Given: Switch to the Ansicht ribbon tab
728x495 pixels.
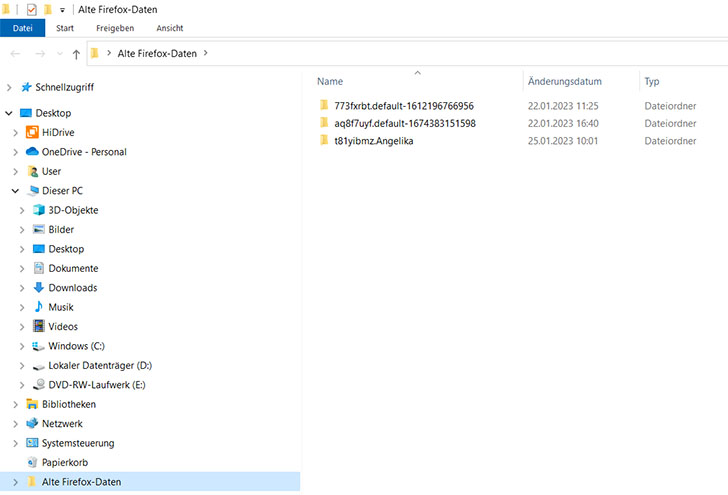Looking at the screenshot, I should tap(169, 28).
